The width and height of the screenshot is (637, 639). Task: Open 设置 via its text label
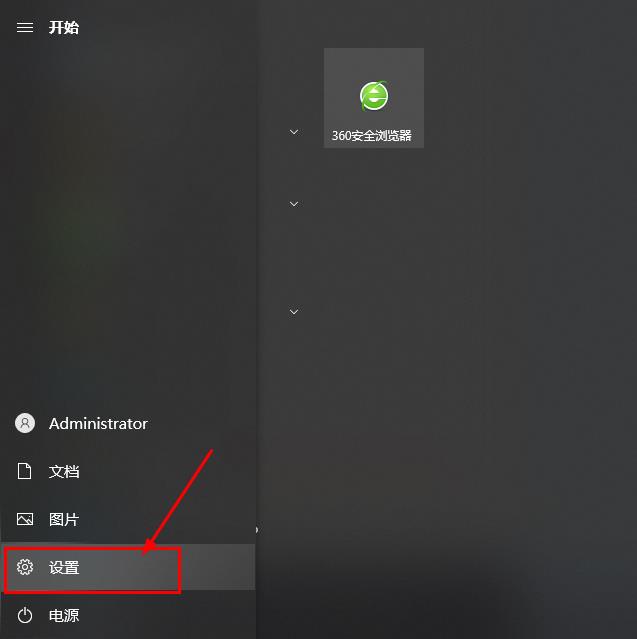(64, 567)
